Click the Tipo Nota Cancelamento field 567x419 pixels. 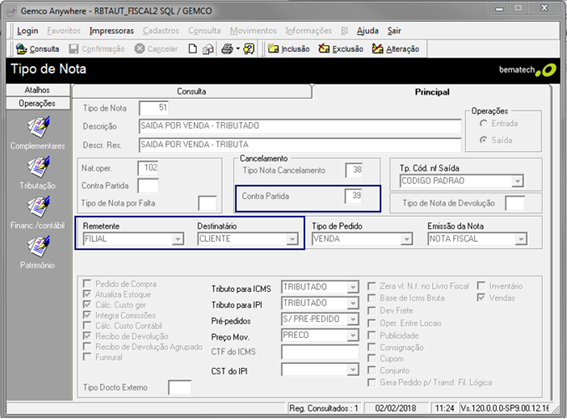click(353, 170)
